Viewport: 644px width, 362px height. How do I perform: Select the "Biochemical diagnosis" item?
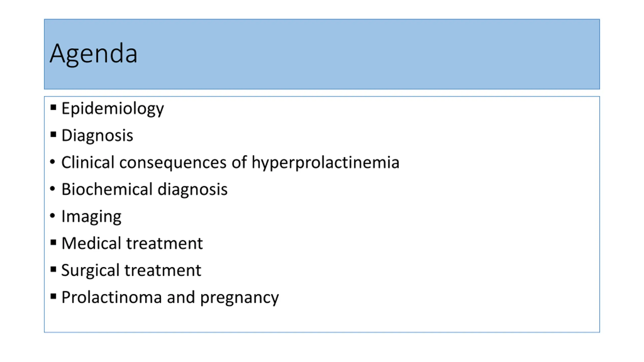coord(144,189)
